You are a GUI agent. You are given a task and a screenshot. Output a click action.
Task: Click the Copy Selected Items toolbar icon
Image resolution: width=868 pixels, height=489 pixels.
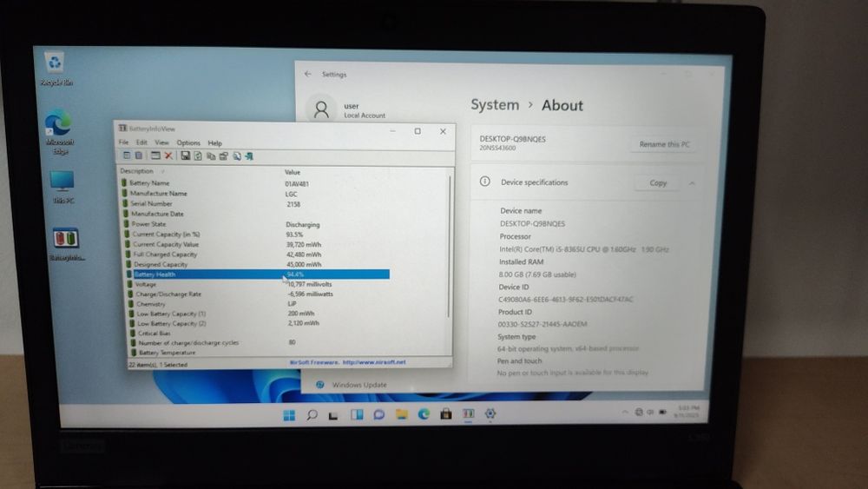point(211,156)
